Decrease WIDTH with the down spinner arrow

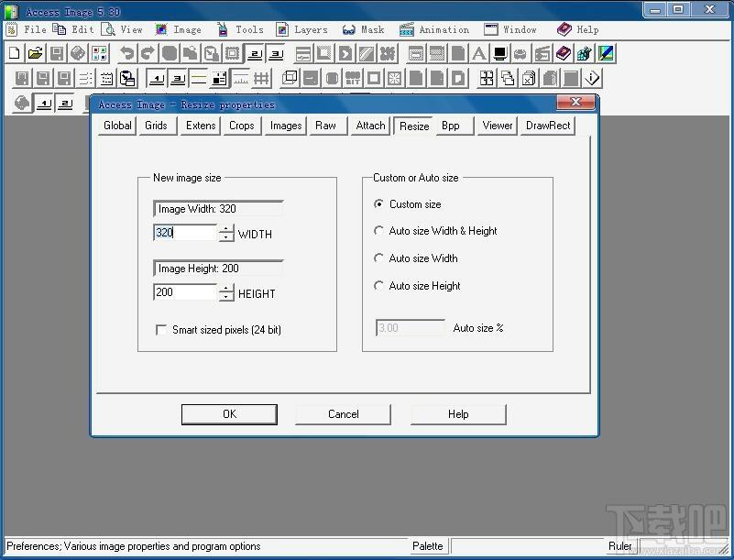coord(226,236)
